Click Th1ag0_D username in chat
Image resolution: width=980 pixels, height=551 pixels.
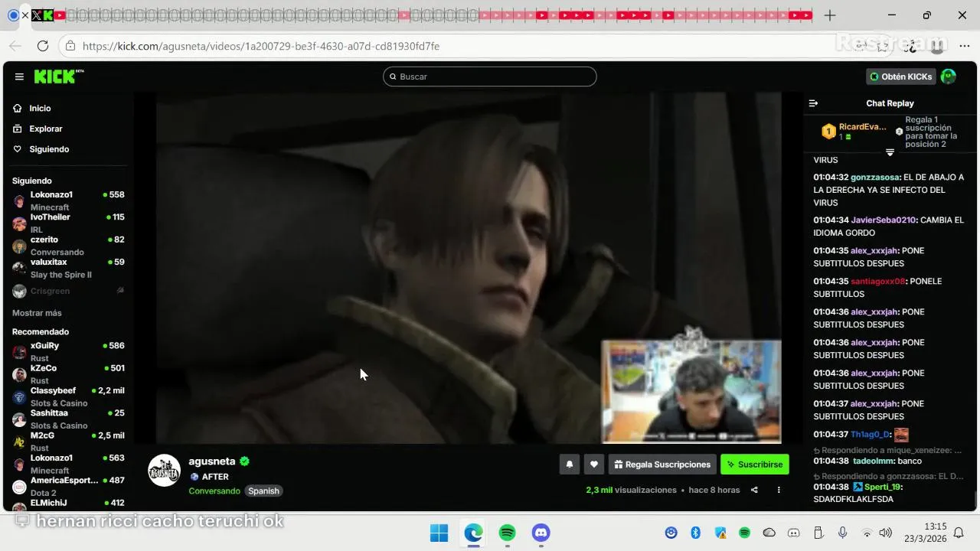[870, 435]
